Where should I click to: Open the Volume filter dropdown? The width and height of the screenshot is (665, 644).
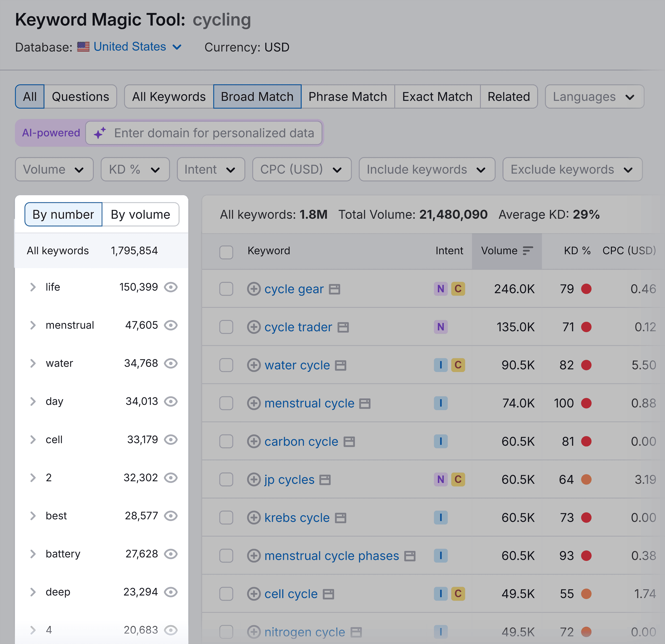coord(54,169)
